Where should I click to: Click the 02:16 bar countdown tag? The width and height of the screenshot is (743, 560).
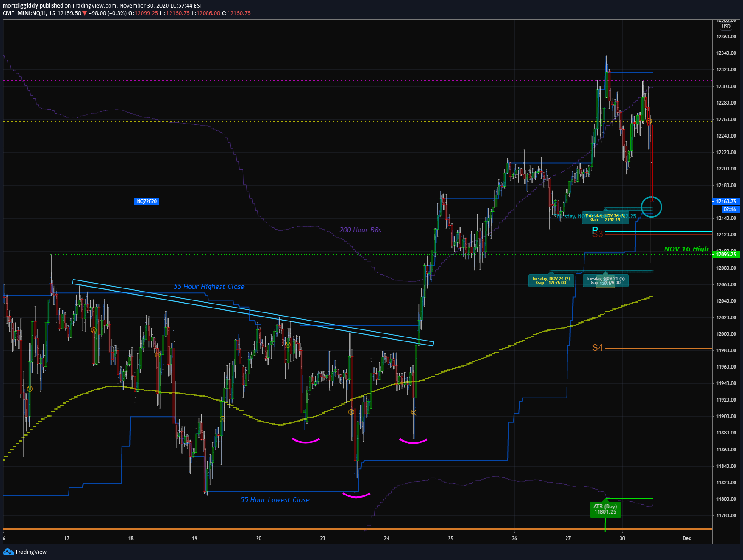click(730, 209)
